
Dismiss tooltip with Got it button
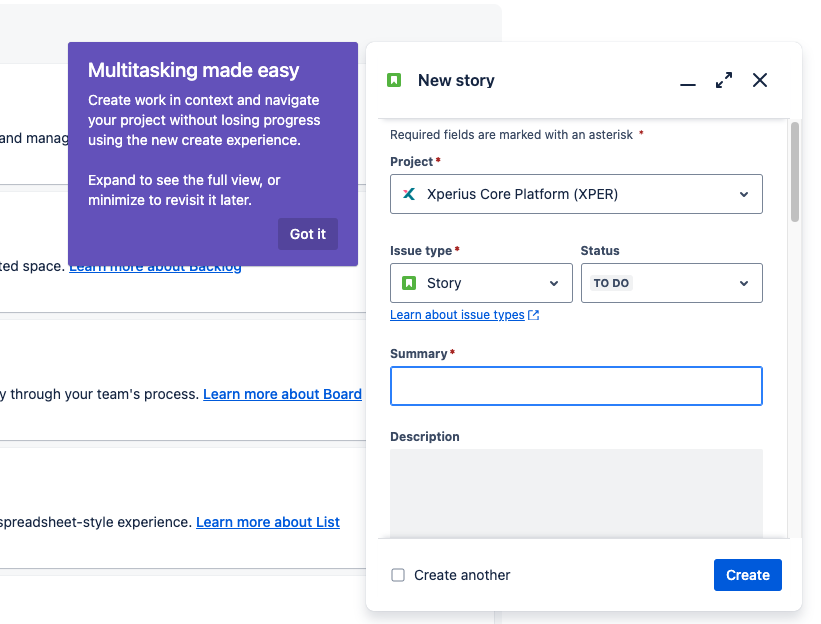(x=308, y=234)
